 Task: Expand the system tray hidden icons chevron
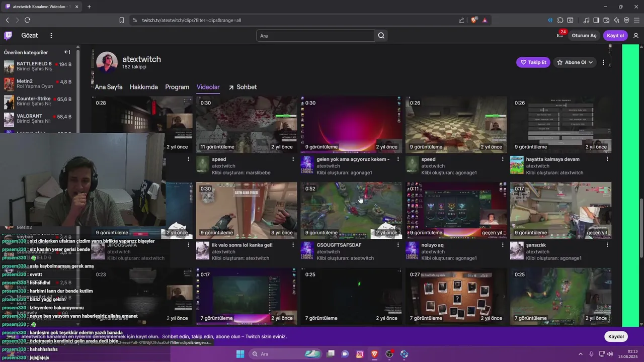(x=580, y=354)
